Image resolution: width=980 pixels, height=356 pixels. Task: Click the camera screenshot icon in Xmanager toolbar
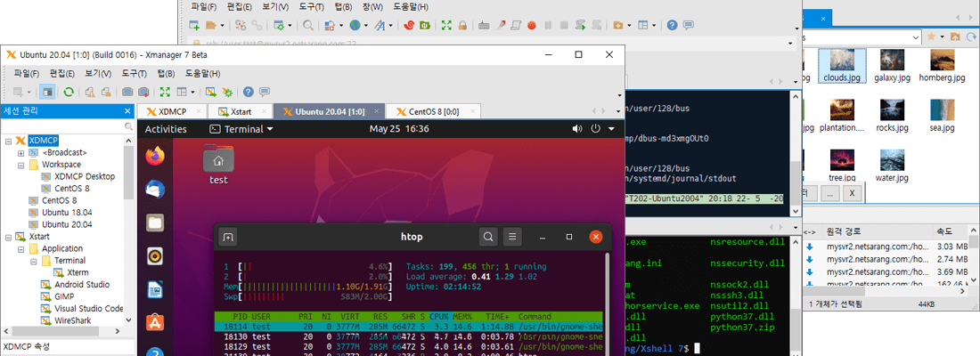(x=127, y=92)
